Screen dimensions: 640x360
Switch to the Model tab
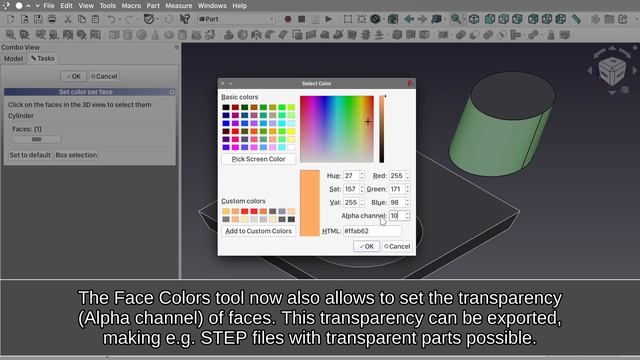(13, 58)
